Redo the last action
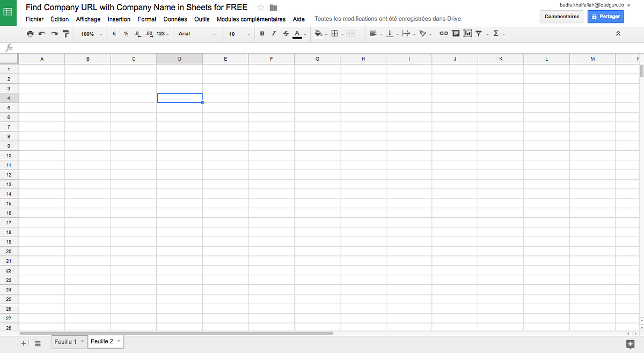The width and height of the screenshot is (644, 353). (54, 34)
